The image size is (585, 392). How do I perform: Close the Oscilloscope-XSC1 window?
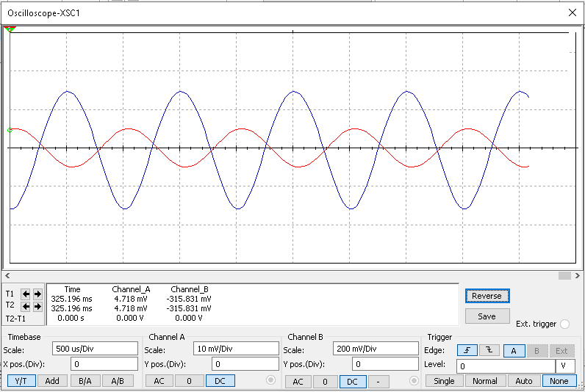pyautogui.click(x=573, y=12)
